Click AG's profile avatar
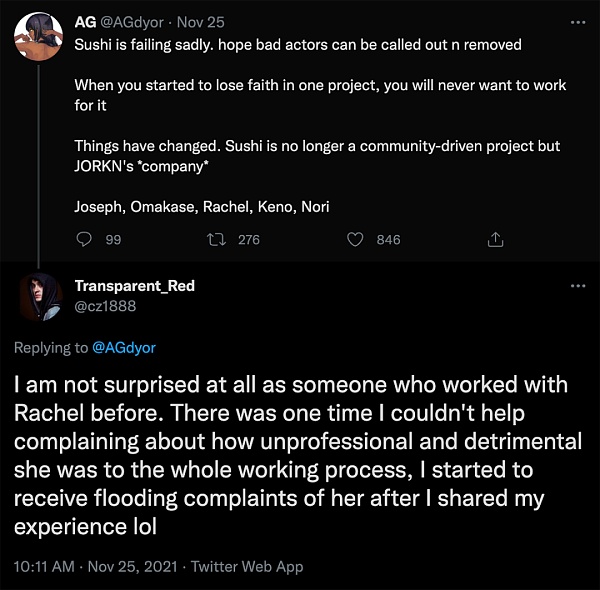Viewport: 600px width, 590px height. [x=41, y=40]
